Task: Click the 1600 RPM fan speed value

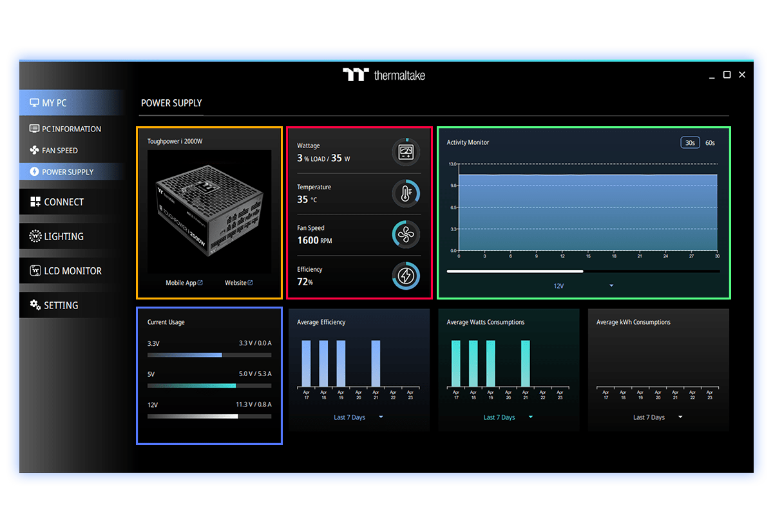Action: click(314, 240)
